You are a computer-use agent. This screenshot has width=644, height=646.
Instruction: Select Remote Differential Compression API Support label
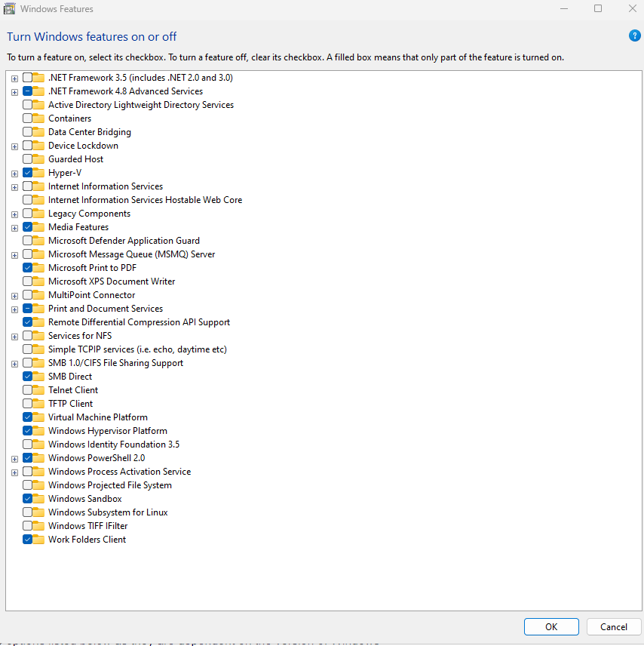139,322
